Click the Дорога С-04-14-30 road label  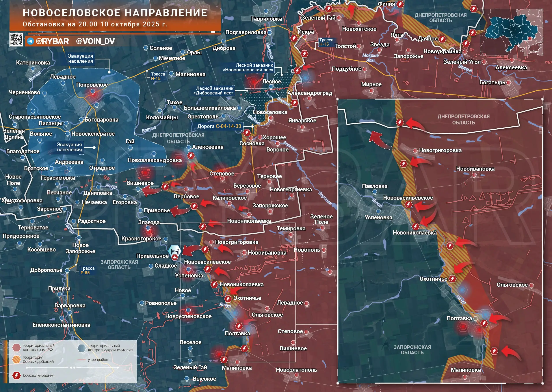219,126
